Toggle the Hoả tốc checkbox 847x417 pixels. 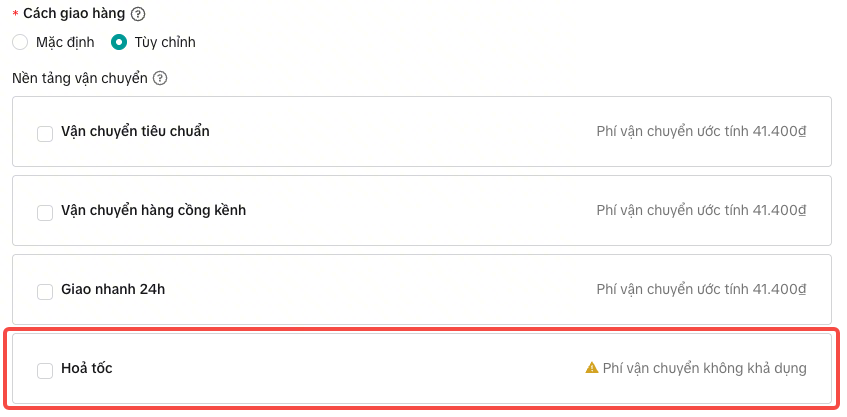(45, 370)
